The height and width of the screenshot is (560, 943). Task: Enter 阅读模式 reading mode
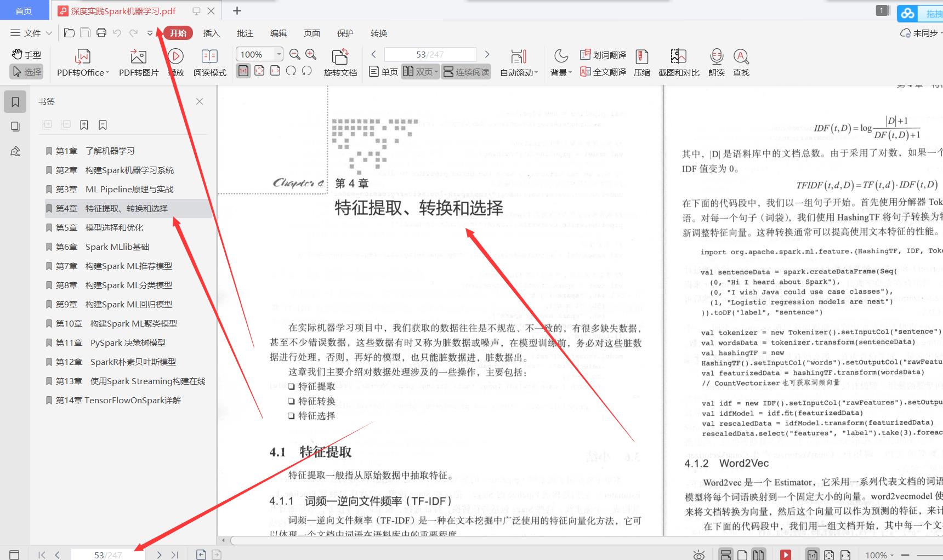pyautogui.click(x=210, y=62)
